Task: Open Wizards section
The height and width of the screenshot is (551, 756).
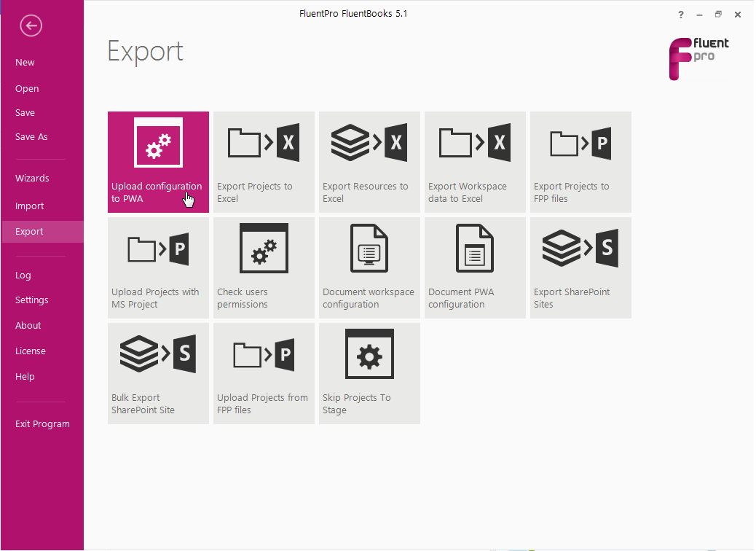Action: point(32,178)
